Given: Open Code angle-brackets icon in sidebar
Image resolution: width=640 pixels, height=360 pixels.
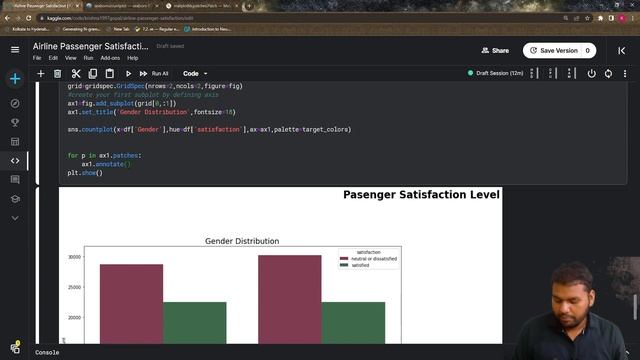Looking at the screenshot, I should [15, 161].
